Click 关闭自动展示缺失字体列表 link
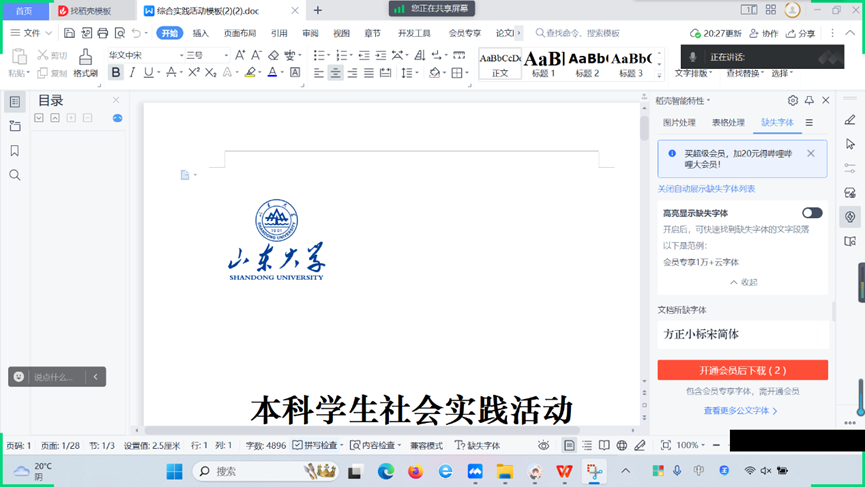Image resolution: width=865 pixels, height=487 pixels. (x=706, y=189)
